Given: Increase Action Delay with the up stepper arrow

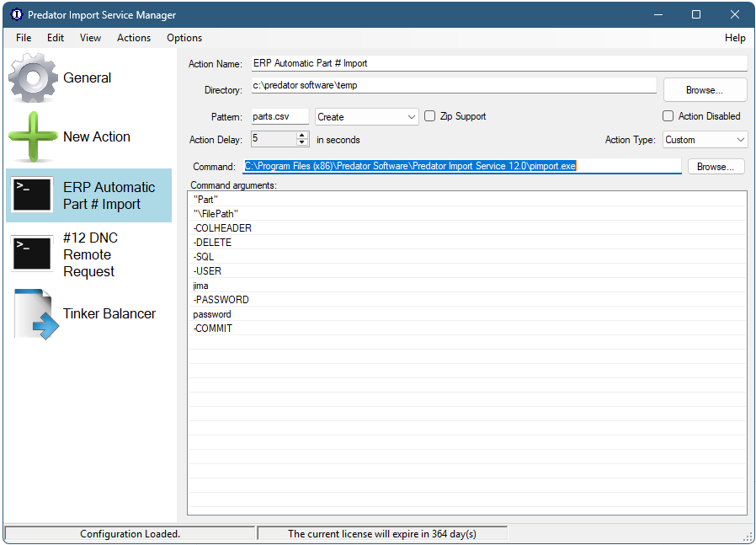Looking at the screenshot, I should click(301, 135).
